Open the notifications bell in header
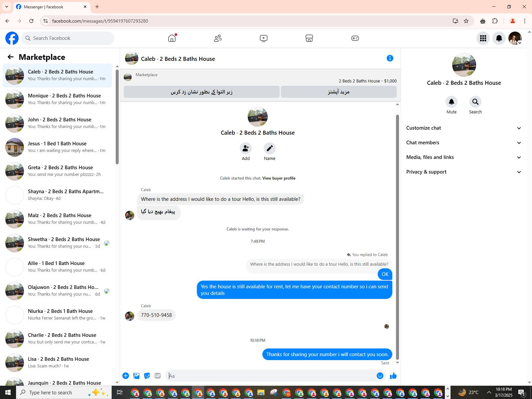The width and height of the screenshot is (532, 399). pyautogui.click(x=499, y=38)
